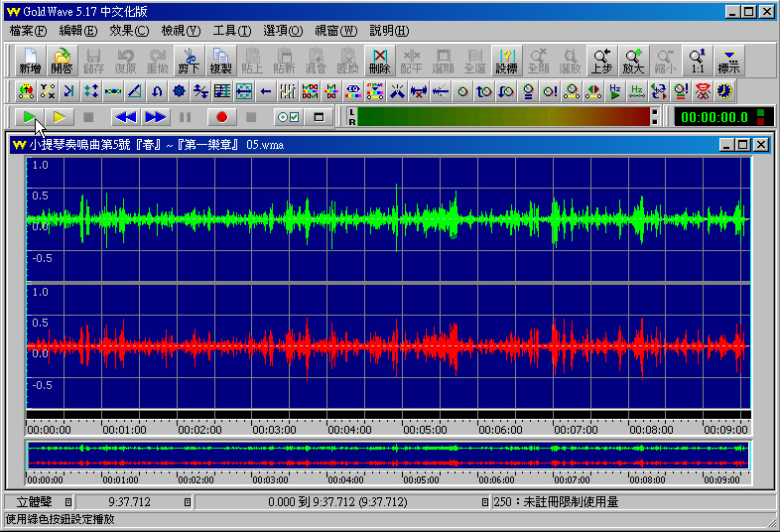
Task: Click the Fast Forward button
Action: pos(156,117)
